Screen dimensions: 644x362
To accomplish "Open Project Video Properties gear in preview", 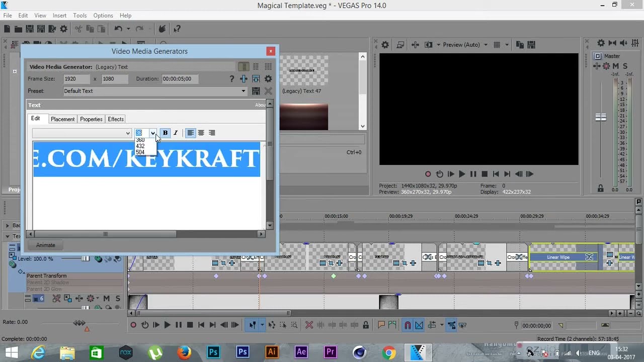I will point(385,45).
